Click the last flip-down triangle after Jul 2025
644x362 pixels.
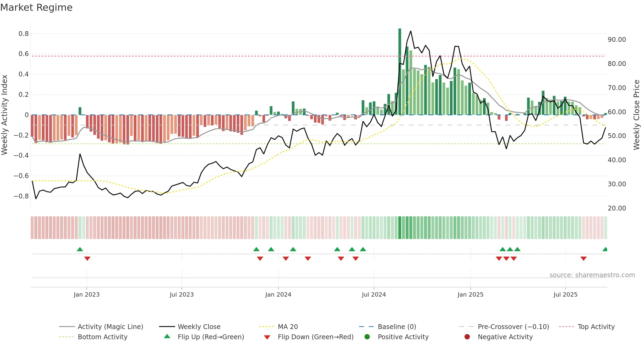click(x=583, y=258)
